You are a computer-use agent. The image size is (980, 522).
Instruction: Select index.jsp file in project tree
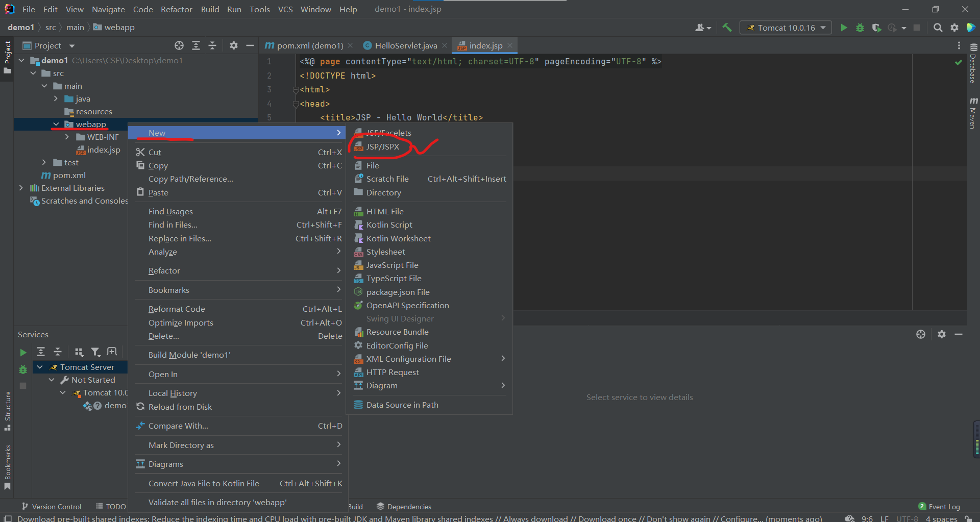click(x=104, y=150)
